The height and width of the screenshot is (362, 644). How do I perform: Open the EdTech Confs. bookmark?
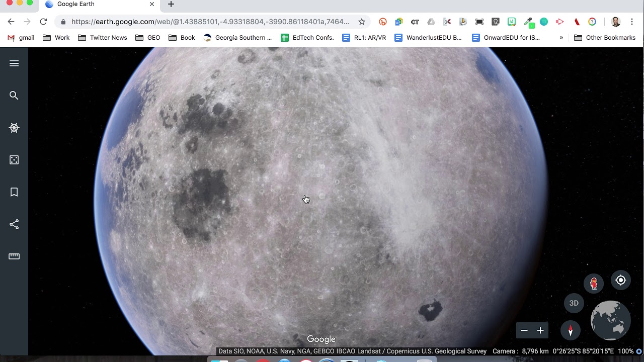point(307,38)
